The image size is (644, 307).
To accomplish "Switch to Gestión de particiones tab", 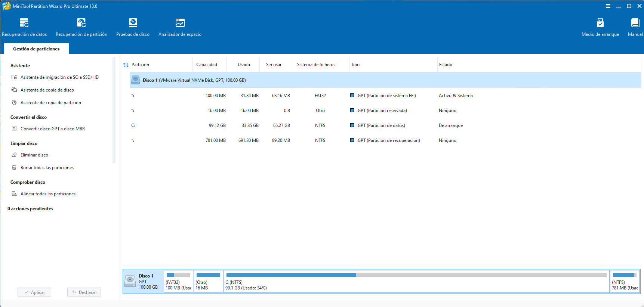I will pyautogui.click(x=36, y=49).
